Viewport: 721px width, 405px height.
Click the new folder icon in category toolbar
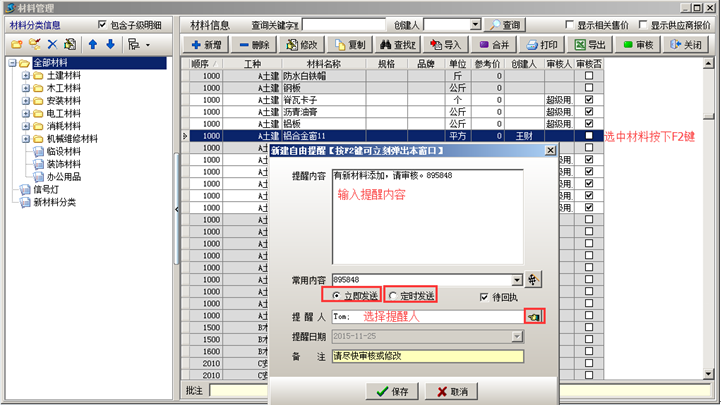point(17,45)
